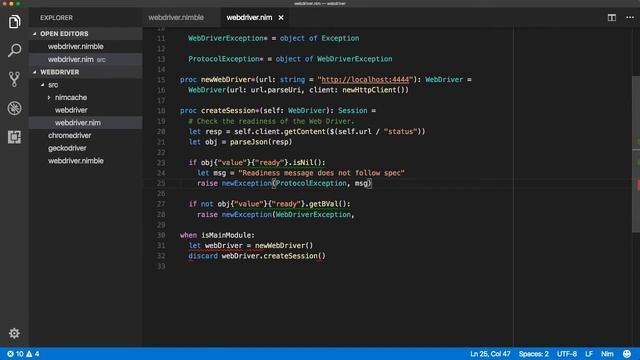Open the chromedriver file
The width and height of the screenshot is (640, 360).
click(x=69, y=136)
